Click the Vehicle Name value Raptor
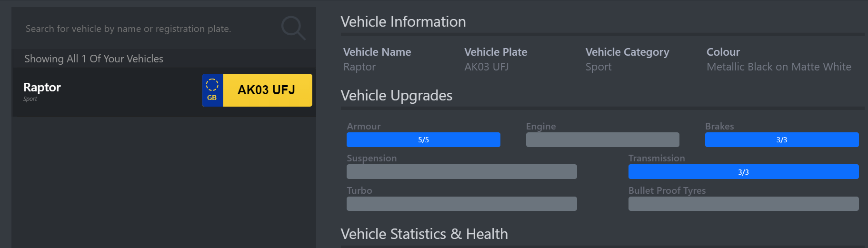Screen dimensions: 868x248 (359, 67)
